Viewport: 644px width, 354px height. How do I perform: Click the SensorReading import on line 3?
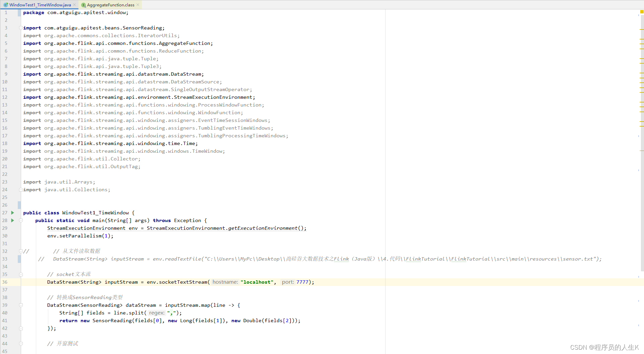click(x=94, y=28)
